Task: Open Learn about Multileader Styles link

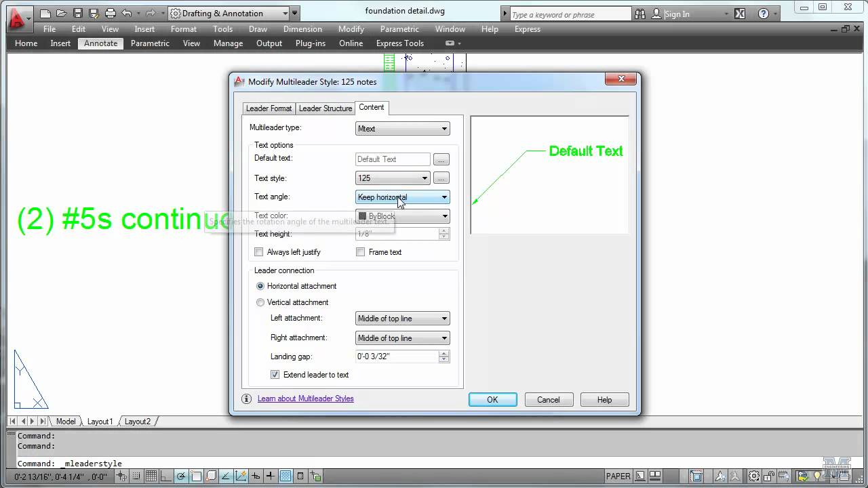Action: pyautogui.click(x=306, y=399)
